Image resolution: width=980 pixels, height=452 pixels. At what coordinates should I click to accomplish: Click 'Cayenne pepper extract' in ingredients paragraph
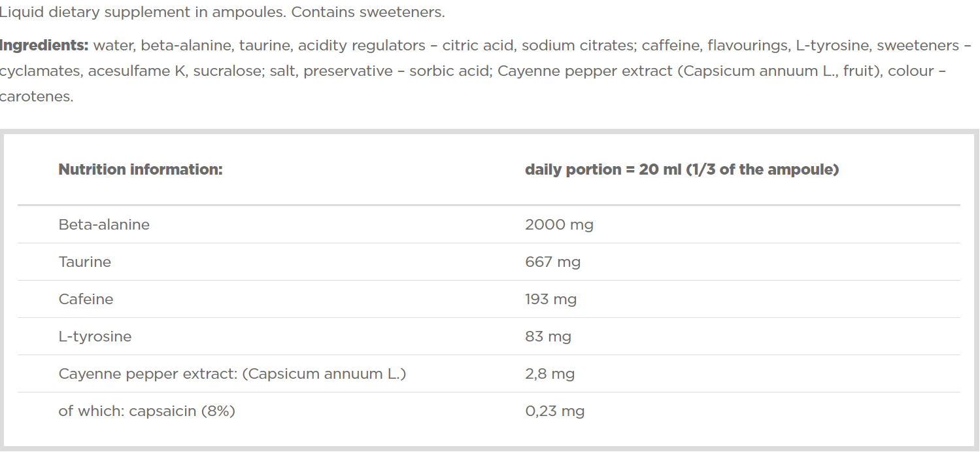pyautogui.click(x=585, y=71)
